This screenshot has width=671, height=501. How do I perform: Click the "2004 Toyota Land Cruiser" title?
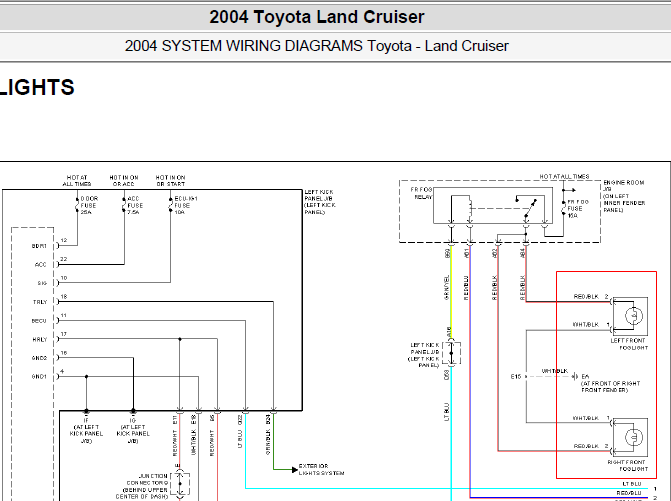click(317, 17)
